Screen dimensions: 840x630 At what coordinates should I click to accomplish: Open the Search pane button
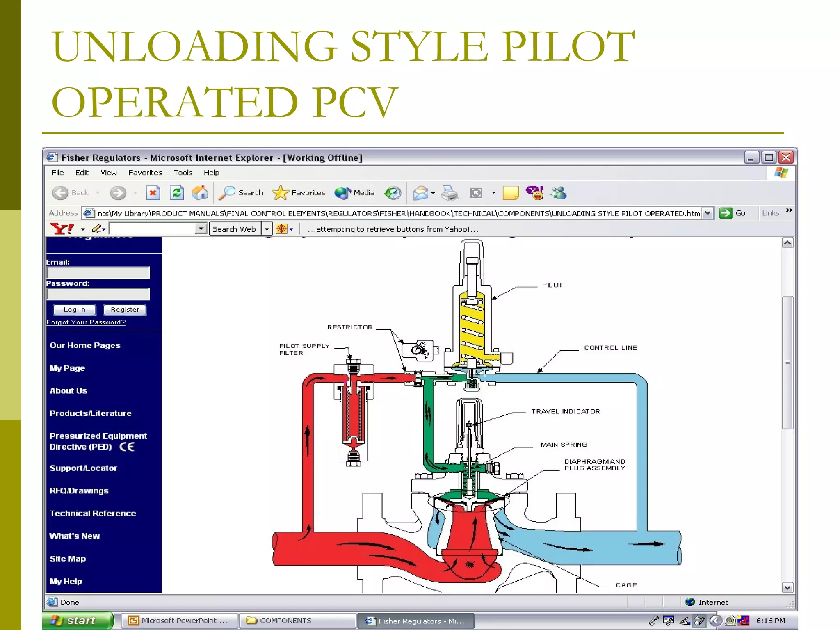pos(241,193)
